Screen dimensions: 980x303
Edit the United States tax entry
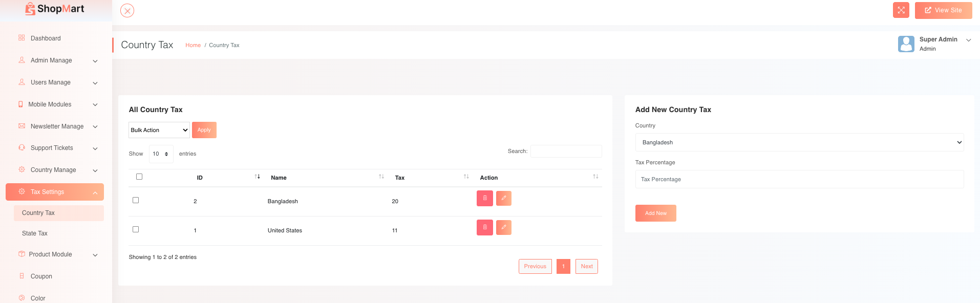pyautogui.click(x=503, y=227)
